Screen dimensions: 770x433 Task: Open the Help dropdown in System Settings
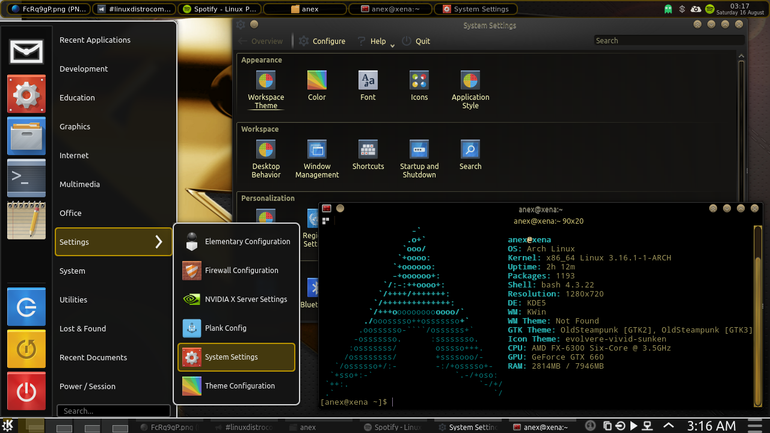click(376, 41)
